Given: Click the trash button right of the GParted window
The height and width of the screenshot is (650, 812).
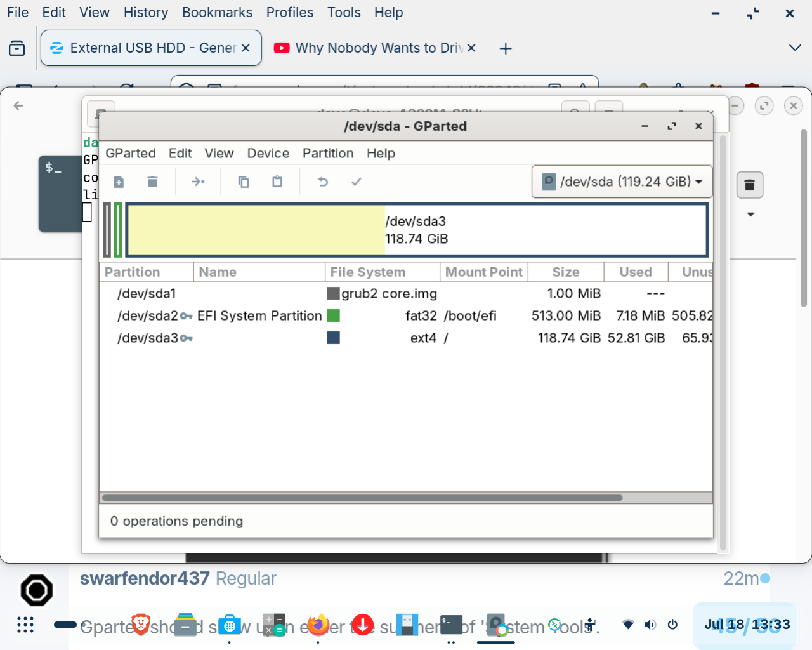Looking at the screenshot, I should point(749,185).
